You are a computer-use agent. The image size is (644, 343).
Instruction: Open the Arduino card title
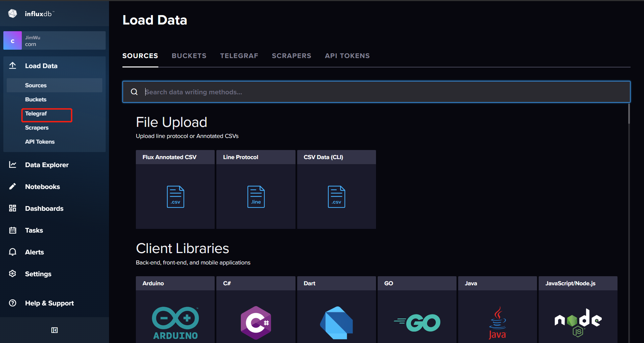coord(153,283)
